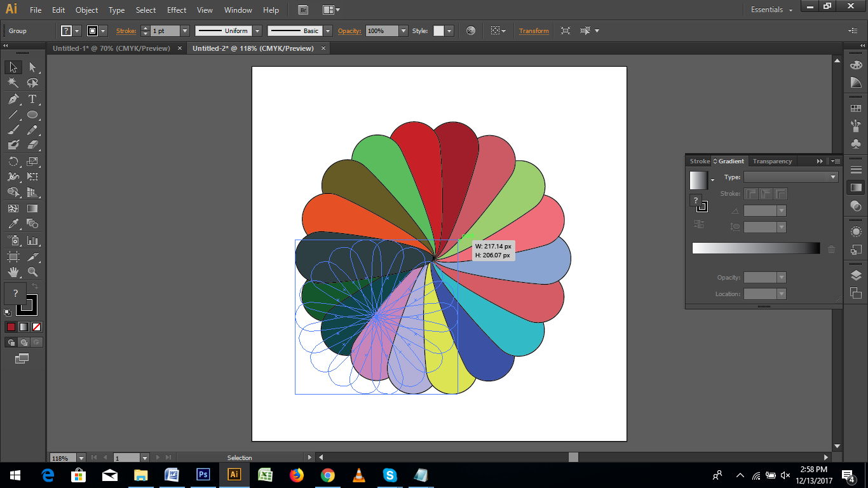Image resolution: width=868 pixels, height=488 pixels.
Task: Pick the Paintbrush tool
Action: pyautogui.click(x=13, y=130)
